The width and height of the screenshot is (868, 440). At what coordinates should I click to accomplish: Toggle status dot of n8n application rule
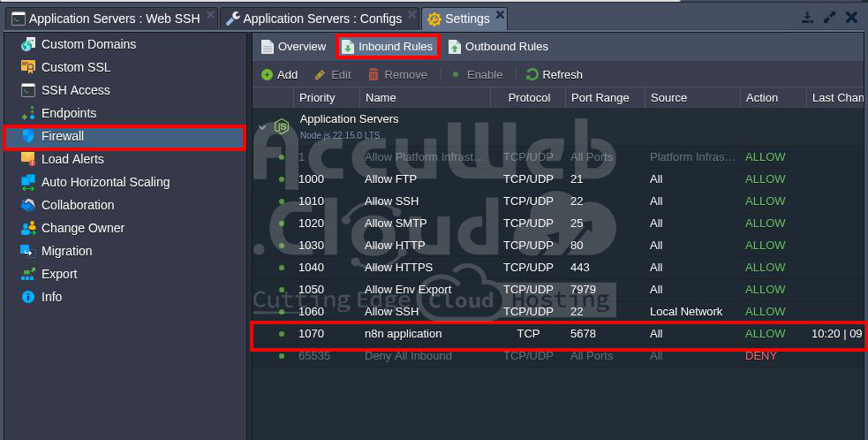[282, 334]
